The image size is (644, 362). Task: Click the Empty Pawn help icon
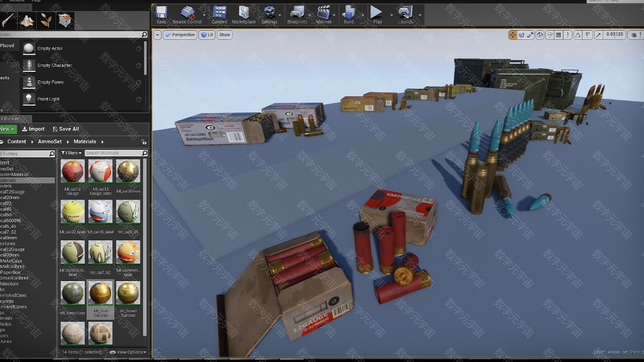139,82
